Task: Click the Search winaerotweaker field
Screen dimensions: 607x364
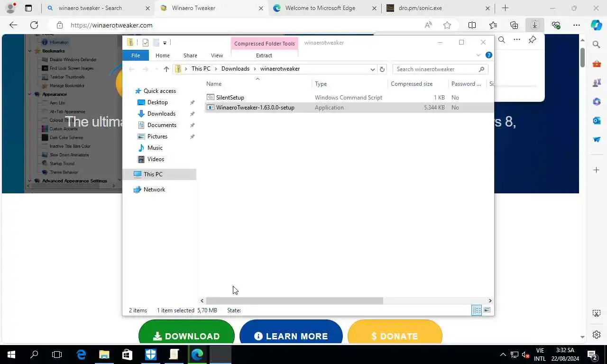Action: pos(440,69)
